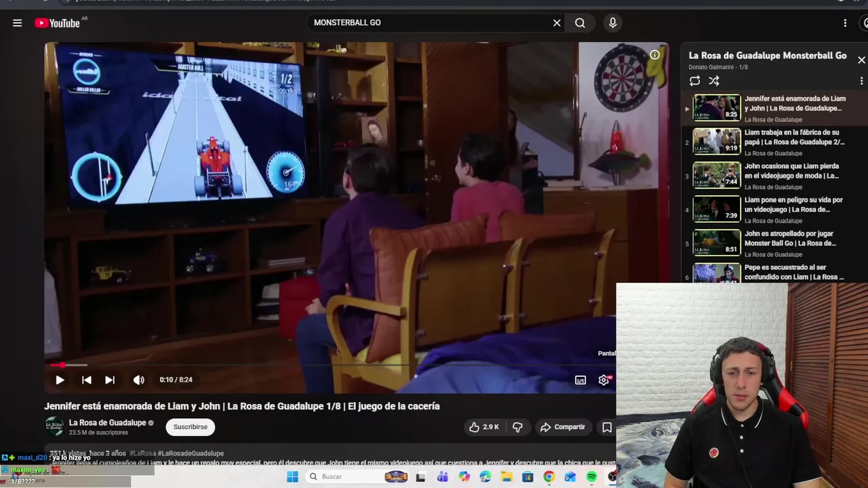Like the video showing 2.9 K
The image size is (868, 488).
click(484, 427)
